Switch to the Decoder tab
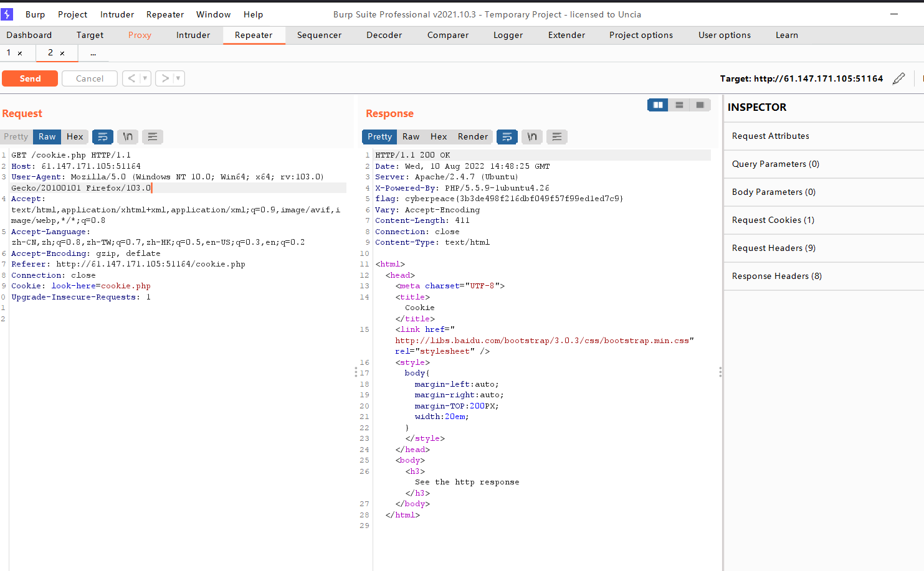 [x=384, y=35]
